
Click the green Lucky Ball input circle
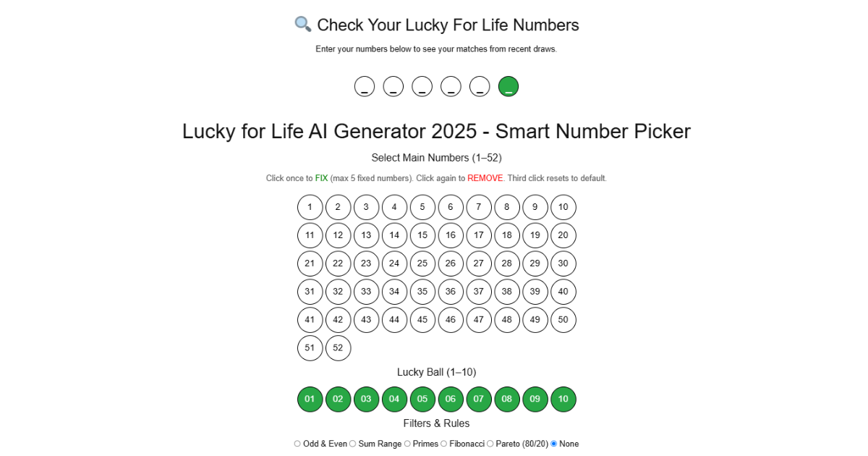click(x=509, y=87)
